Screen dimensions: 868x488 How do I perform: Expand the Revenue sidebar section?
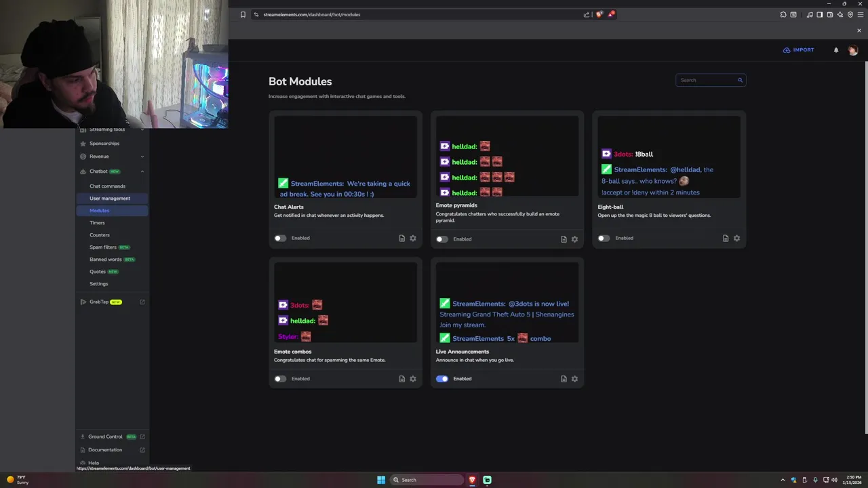tap(142, 157)
